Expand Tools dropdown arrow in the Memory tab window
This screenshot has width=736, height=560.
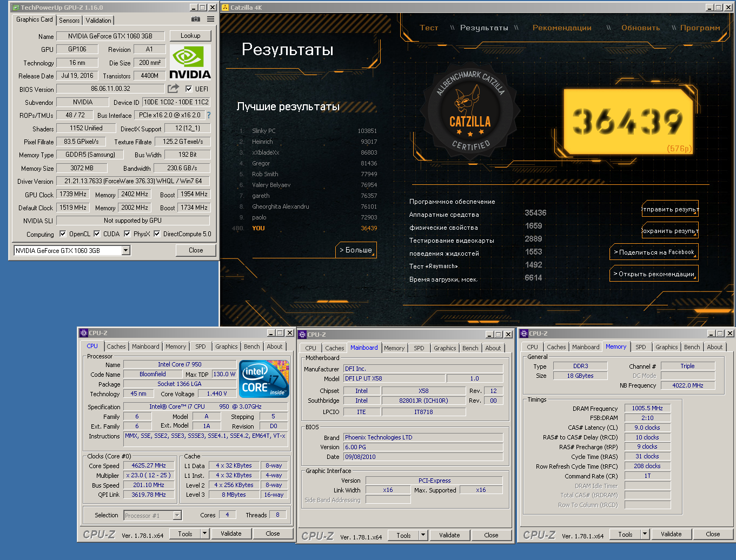coord(645,534)
